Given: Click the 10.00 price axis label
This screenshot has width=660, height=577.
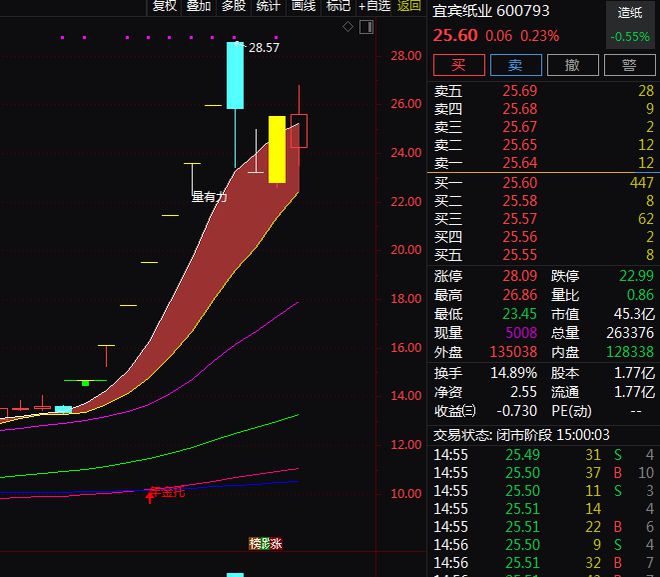Looking at the screenshot, I should click(x=406, y=493).
